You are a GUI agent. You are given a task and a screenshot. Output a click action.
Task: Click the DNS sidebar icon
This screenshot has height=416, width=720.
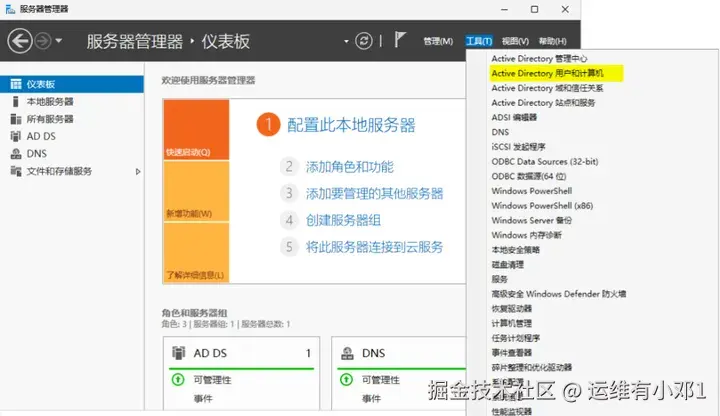(16, 154)
